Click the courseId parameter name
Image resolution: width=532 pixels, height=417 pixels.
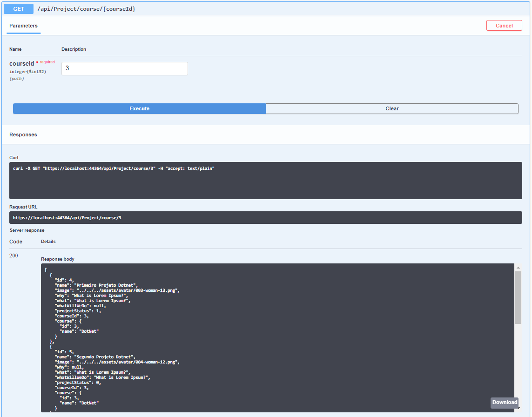(22, 64)
